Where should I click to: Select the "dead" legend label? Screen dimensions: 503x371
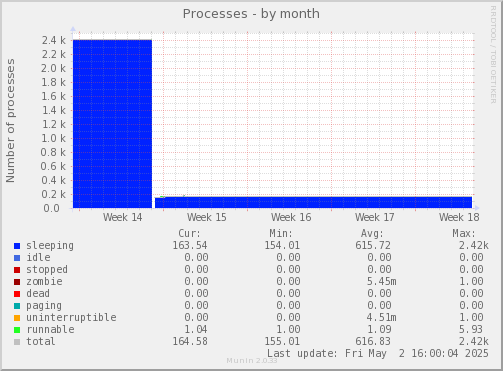point(38,293)
